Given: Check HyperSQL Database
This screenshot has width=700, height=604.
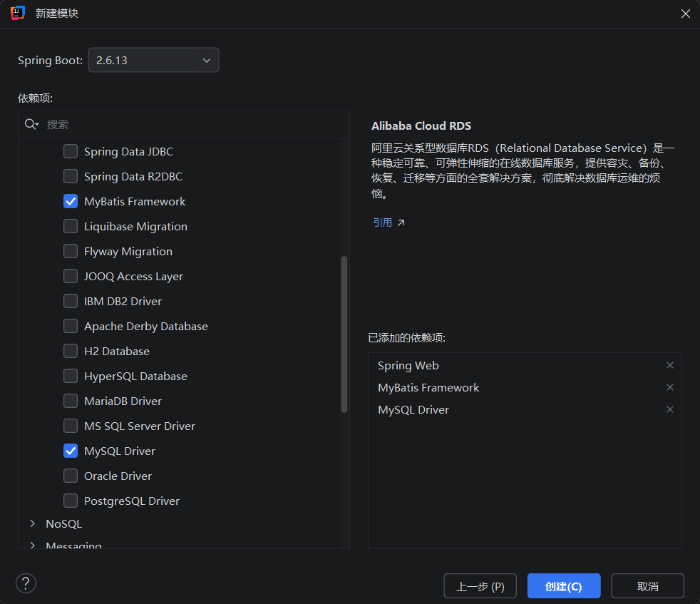Looking at the screenshot, I should click(x=71, y=376).
